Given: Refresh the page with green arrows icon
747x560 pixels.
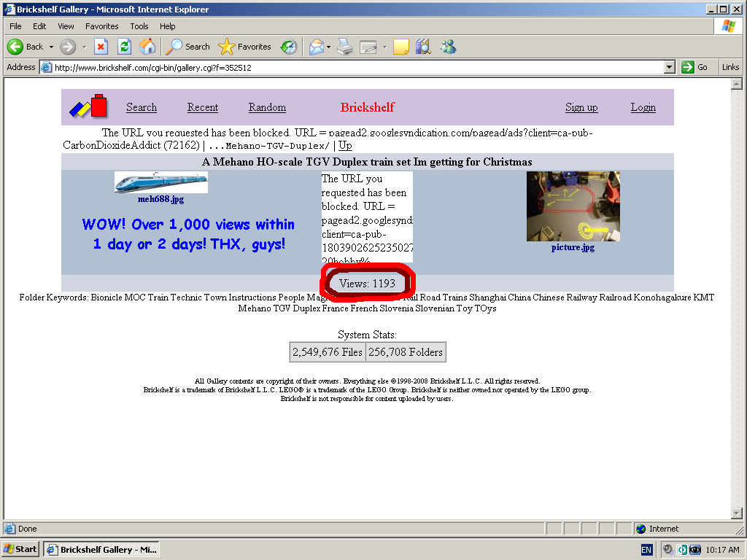Looking at the screenshot, I should click(124, 47).
